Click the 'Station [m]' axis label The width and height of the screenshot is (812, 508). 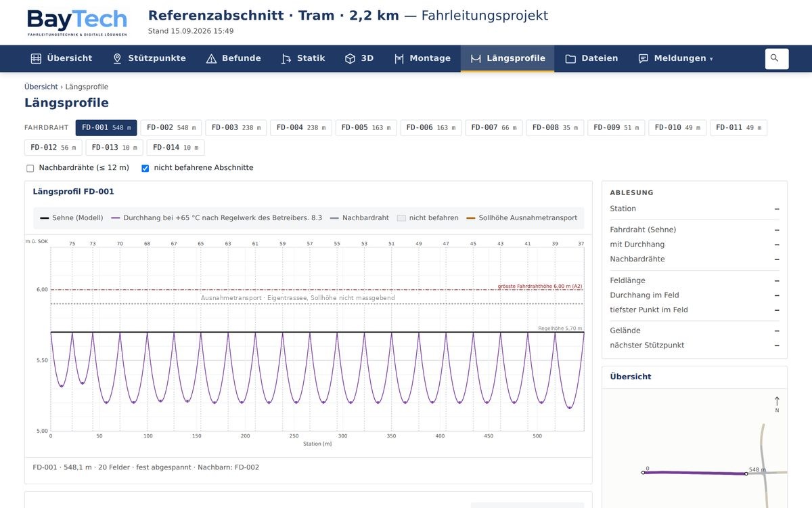317,444
